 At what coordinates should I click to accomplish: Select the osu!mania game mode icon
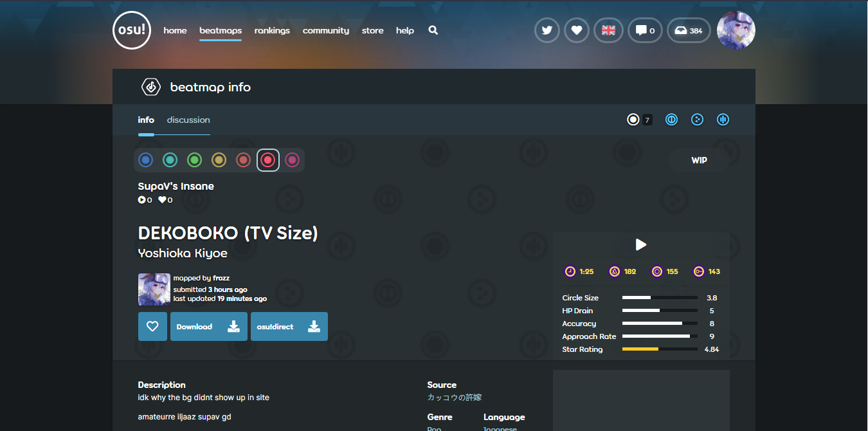tap(723, 119)
